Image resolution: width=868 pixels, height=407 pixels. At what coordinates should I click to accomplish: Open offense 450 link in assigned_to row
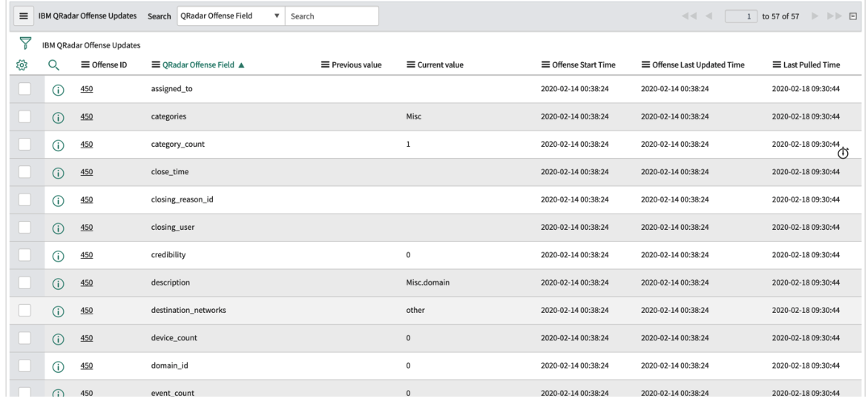tap(86, 88)
